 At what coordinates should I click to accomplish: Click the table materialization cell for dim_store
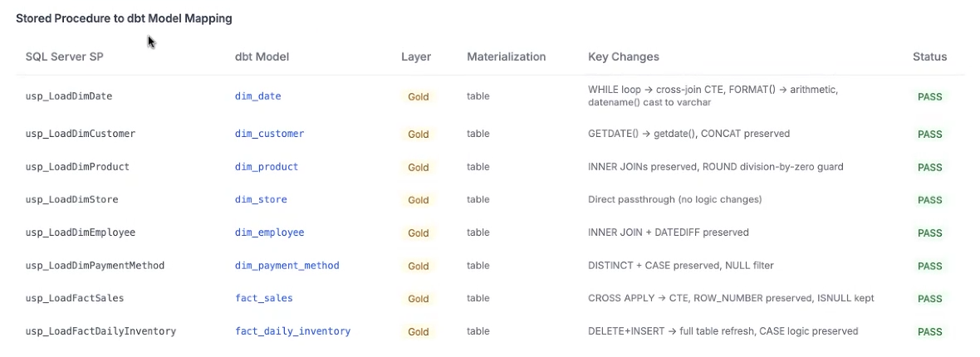(478, 199)
